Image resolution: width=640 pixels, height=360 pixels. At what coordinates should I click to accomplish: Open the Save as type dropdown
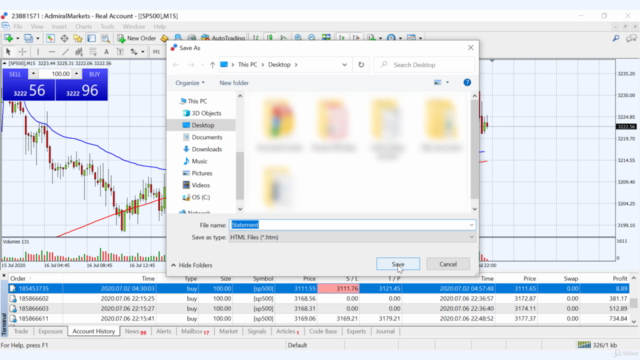352,237
